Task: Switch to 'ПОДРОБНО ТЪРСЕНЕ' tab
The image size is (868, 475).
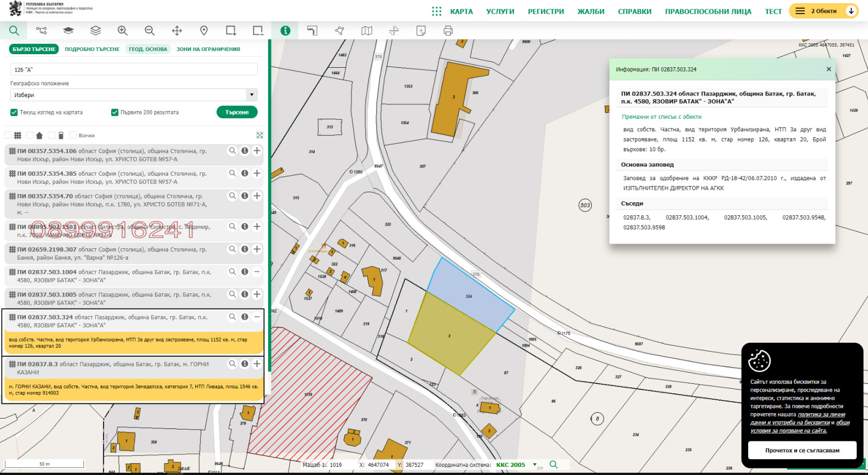Action: (x=92, y=49)
